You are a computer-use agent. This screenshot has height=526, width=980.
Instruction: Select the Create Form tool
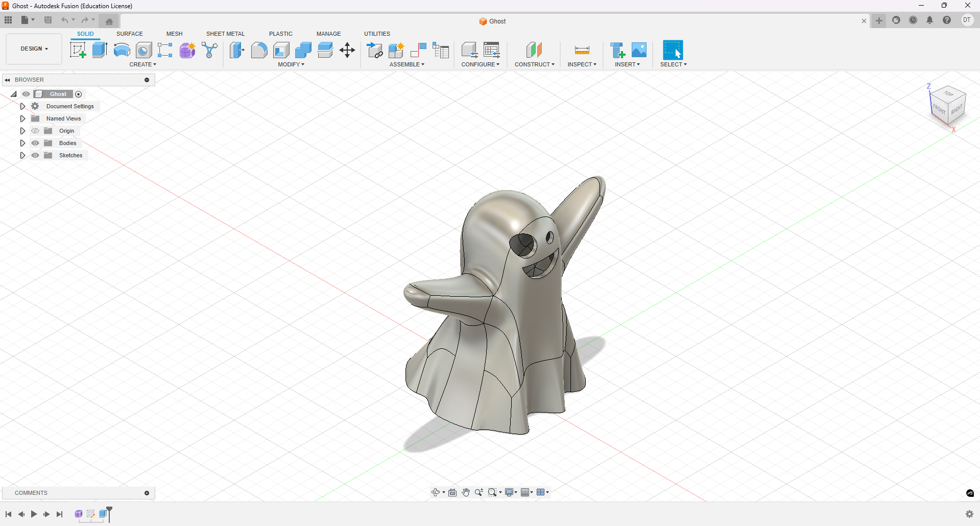(187, 50)
